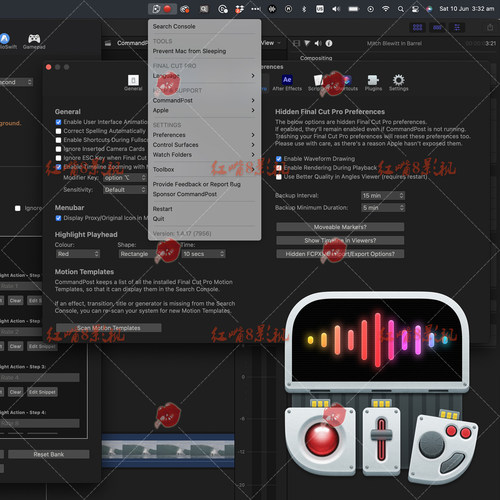Screen dimensions: 500x500
Task: Toggle Display Proxy/Original Icon checkbox
Action: [x=58, y=218]
